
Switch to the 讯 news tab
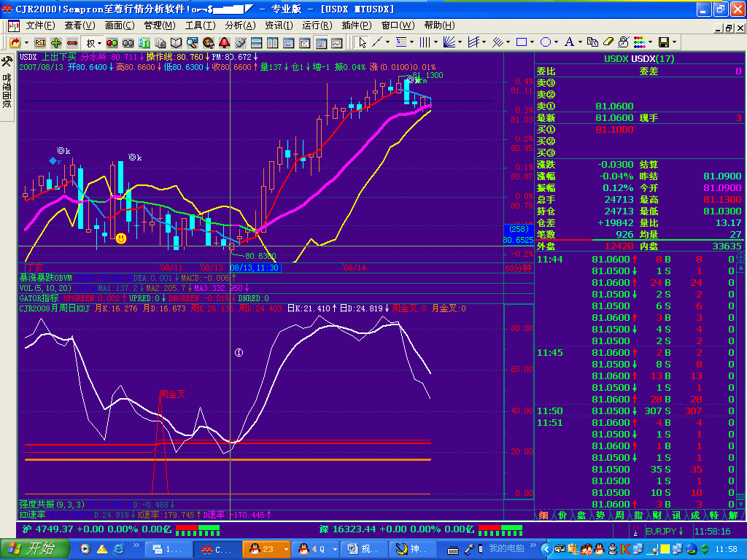(676, 516)
